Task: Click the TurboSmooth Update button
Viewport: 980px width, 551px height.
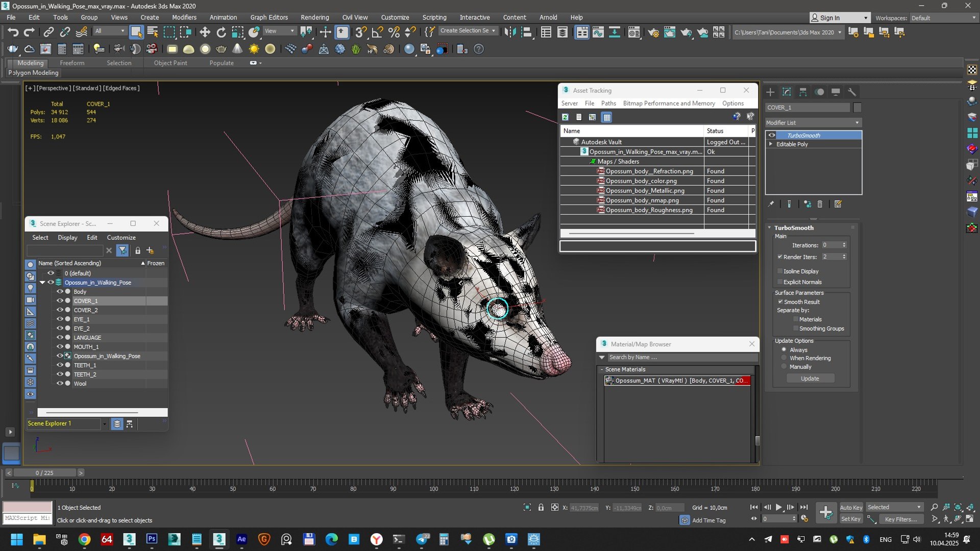Action: [810, 379]
